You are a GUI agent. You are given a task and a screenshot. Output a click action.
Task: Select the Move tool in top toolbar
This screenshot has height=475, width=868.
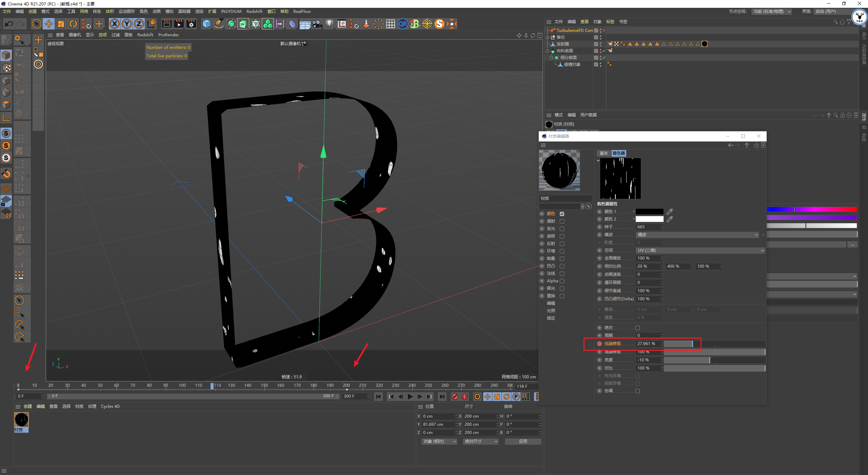49,24
